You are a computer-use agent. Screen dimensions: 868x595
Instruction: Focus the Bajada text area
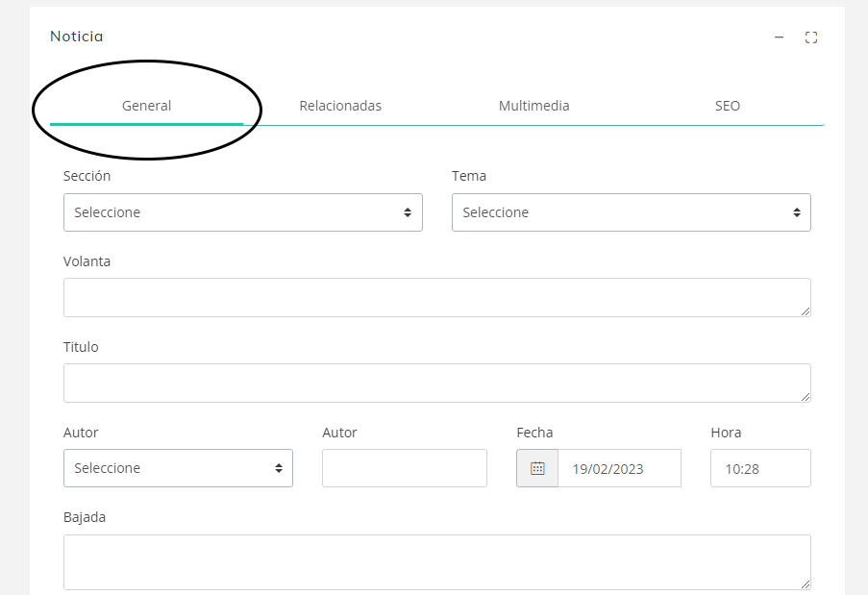tap(436, 561)
